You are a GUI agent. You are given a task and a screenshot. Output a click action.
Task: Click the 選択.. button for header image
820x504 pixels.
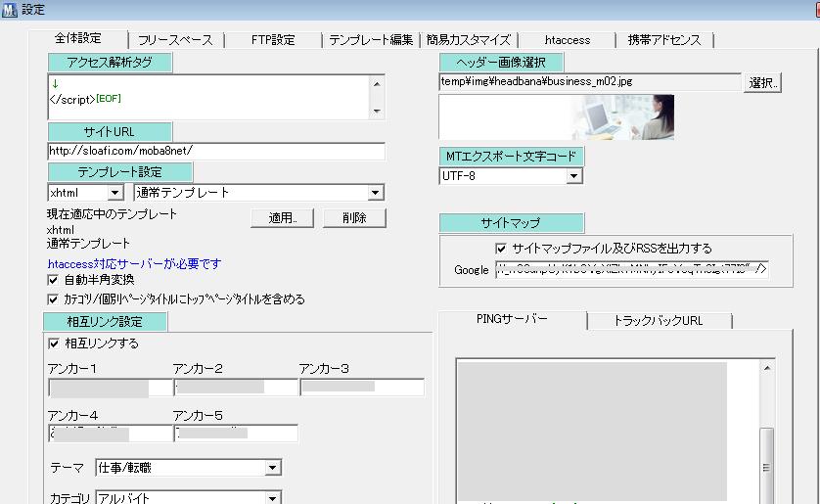[762, 82]
